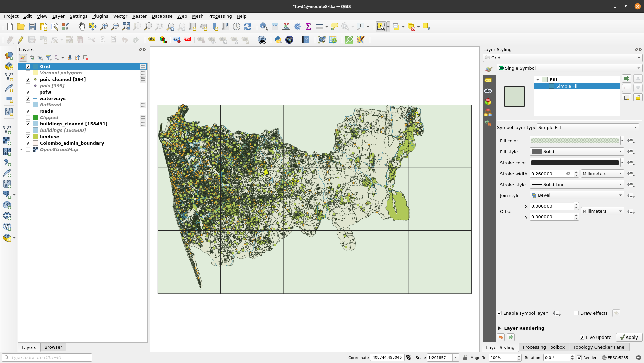Click the symbol preview swatch
Screen dimensions: 644x363
click(x=514, y=97)
